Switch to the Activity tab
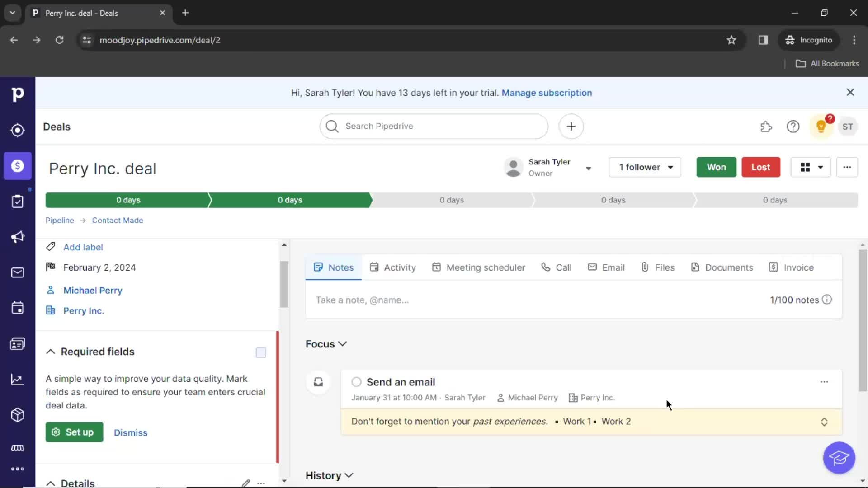868x488 pixels. coord(392,267)
